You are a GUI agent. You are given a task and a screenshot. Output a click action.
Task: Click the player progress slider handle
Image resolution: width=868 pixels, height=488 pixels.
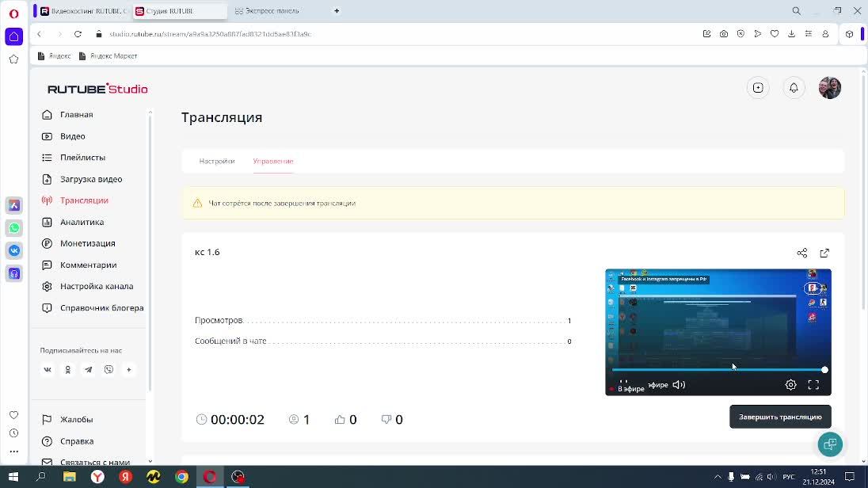point(824,370)
